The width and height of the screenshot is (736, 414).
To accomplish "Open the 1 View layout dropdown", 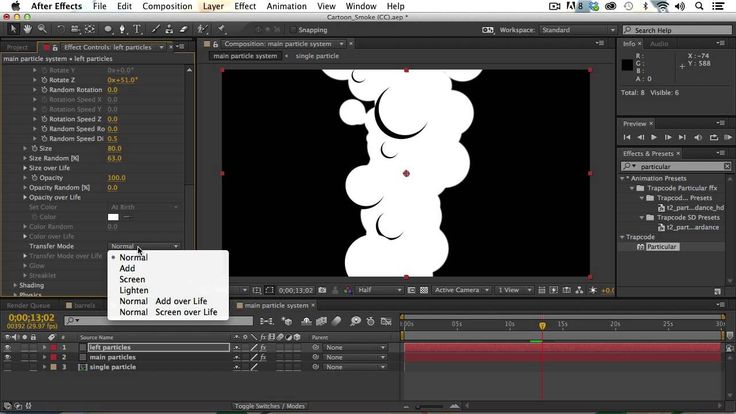I will (514, 290).
